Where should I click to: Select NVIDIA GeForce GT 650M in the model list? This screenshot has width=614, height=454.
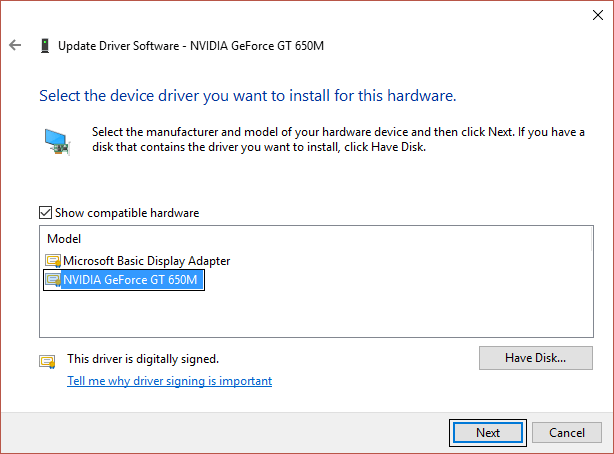tap(132, 281)
